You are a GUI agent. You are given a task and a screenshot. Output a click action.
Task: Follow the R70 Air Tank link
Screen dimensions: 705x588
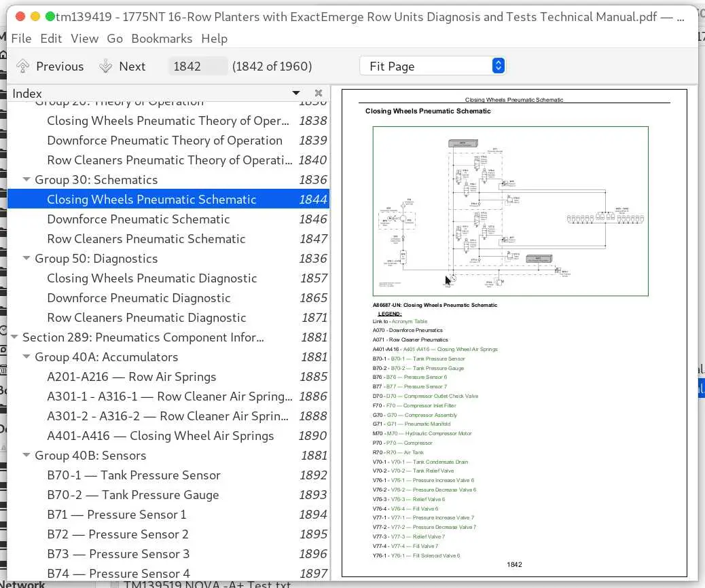click(x=405, y=452)
